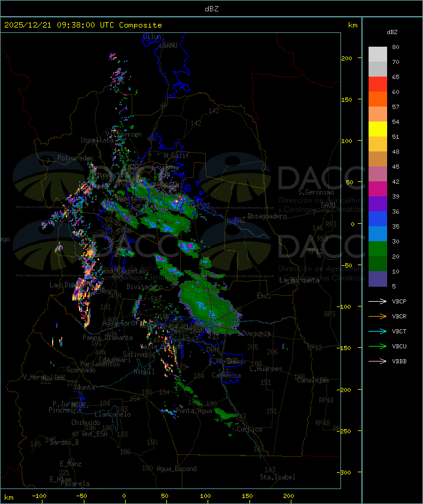The width and height of the screenshot is (423, 504).
Task: Click the 200 km mark on right axis
Action: pyautogui.click(x=346, y=58)
